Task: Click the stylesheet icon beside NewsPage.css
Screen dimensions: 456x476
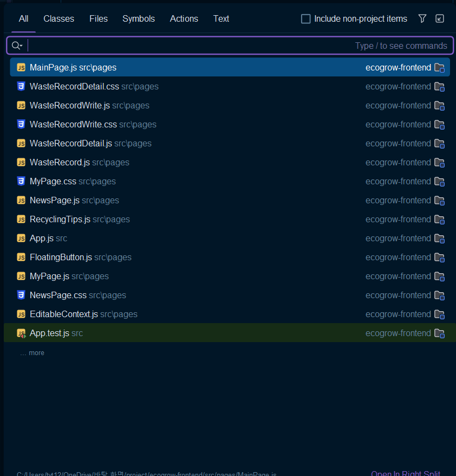Action: click(x=21, y=295)
